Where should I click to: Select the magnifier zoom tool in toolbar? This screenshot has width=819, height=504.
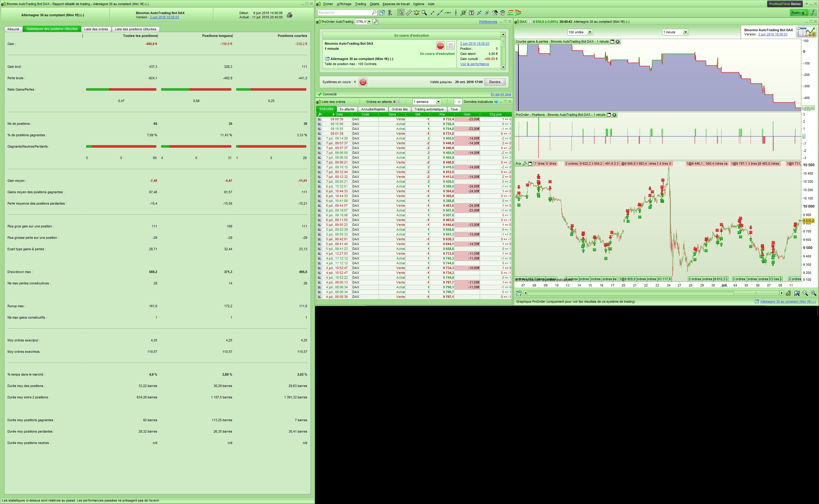[x=424, y=13]
